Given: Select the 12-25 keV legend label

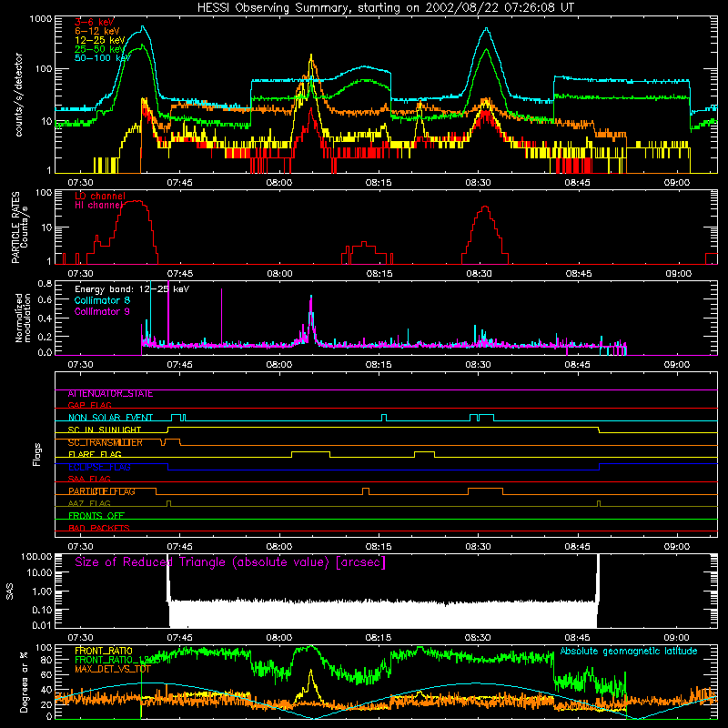Looking at the screenshot, I should click(x=99, y=40).
